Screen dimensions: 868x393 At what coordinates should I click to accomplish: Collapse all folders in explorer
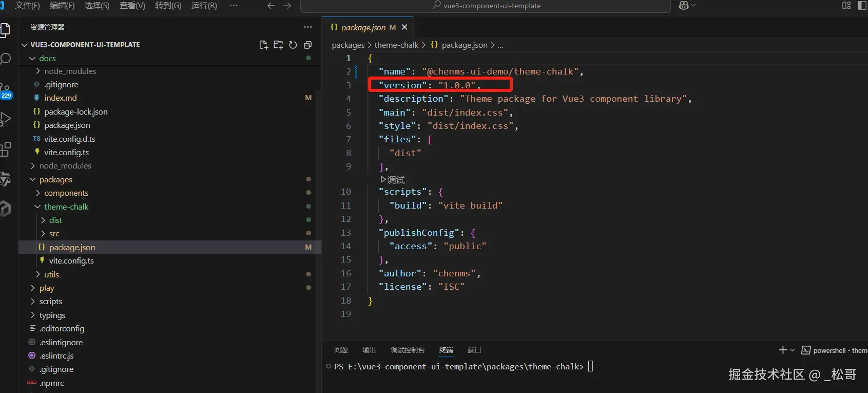click(x=308, y=45)
